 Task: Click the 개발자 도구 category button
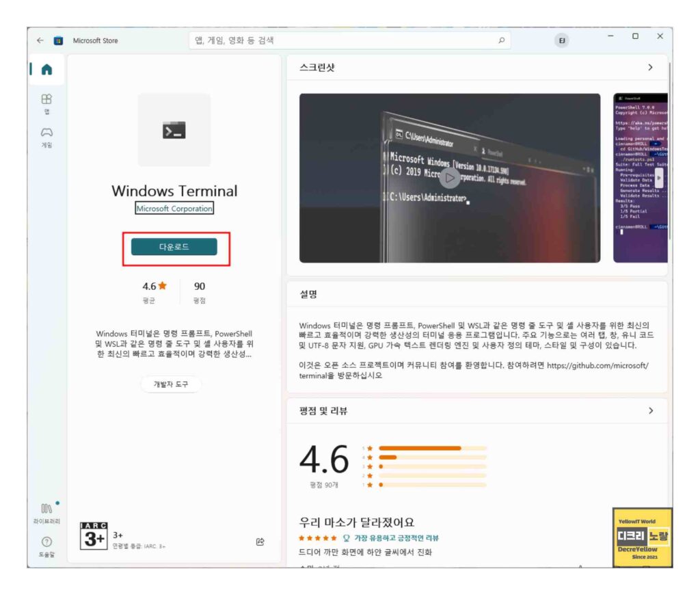(171, 384)
